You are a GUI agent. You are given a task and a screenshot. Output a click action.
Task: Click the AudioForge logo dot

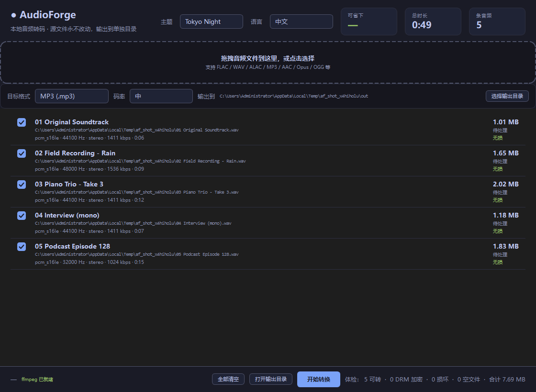[14, 15]
